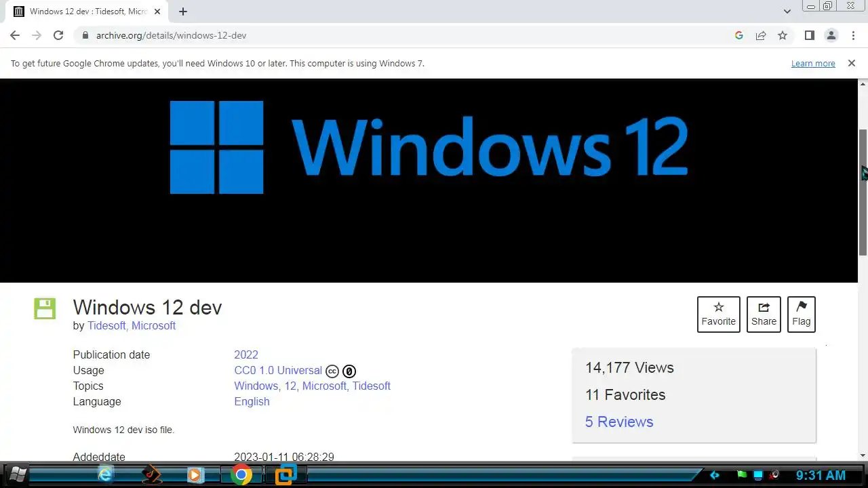This screenshot has width=868, height=488.
Task: Open the Chrome profile menu
Action: pos(831,35)
